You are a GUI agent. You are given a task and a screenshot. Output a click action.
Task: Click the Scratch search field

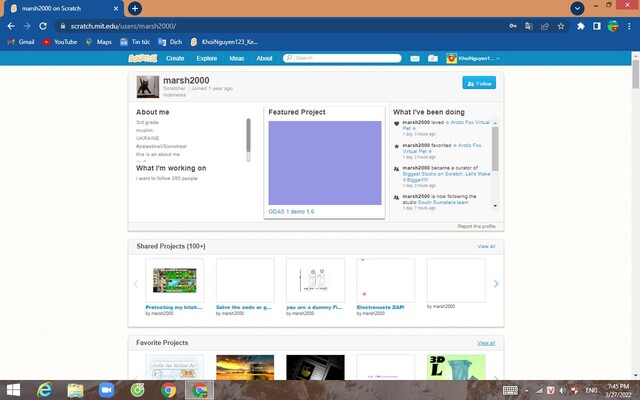pos(342,58)
